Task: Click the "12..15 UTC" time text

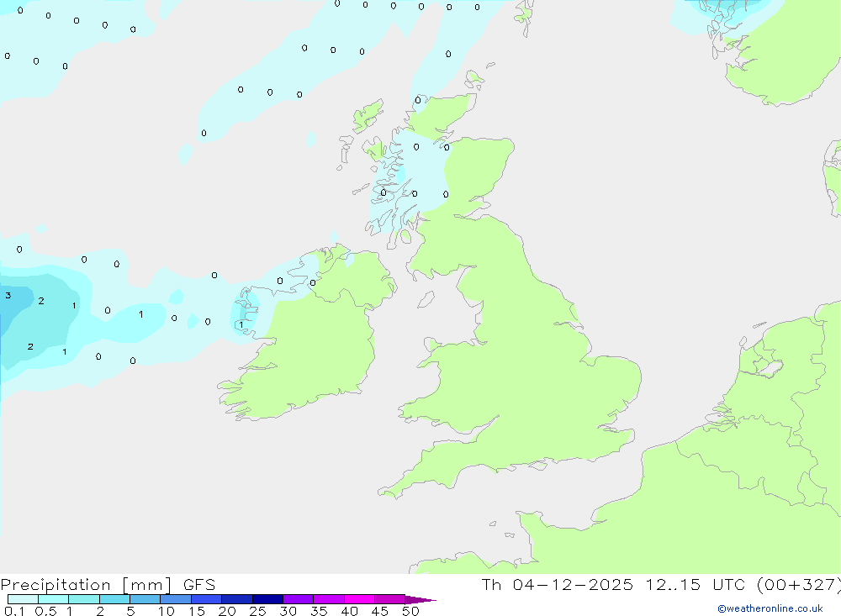Action: pos(696,584)
